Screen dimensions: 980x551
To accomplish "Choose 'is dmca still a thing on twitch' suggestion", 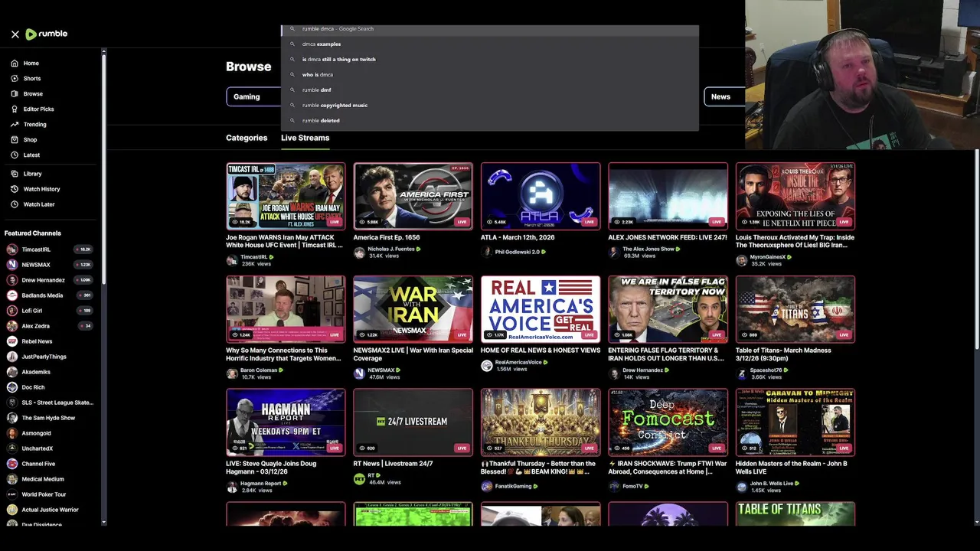I will [x=490, y=59].
